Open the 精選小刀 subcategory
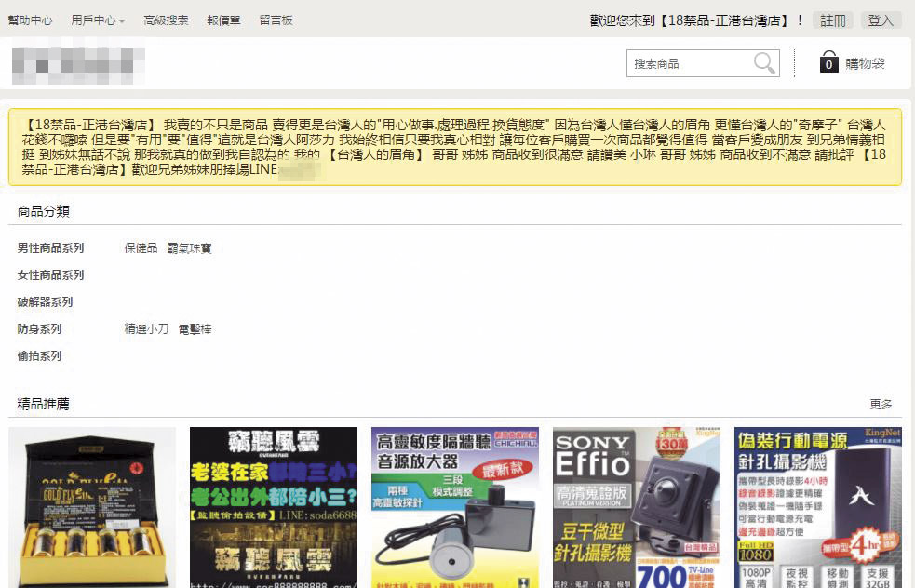This screenshot has height=588, width=915. click(146, 329)
